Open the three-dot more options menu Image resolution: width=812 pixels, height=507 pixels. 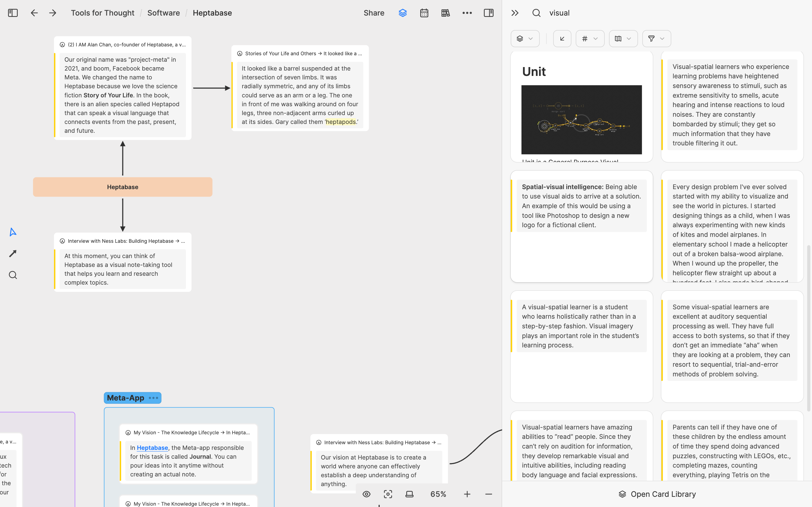(x=467, y=13)
